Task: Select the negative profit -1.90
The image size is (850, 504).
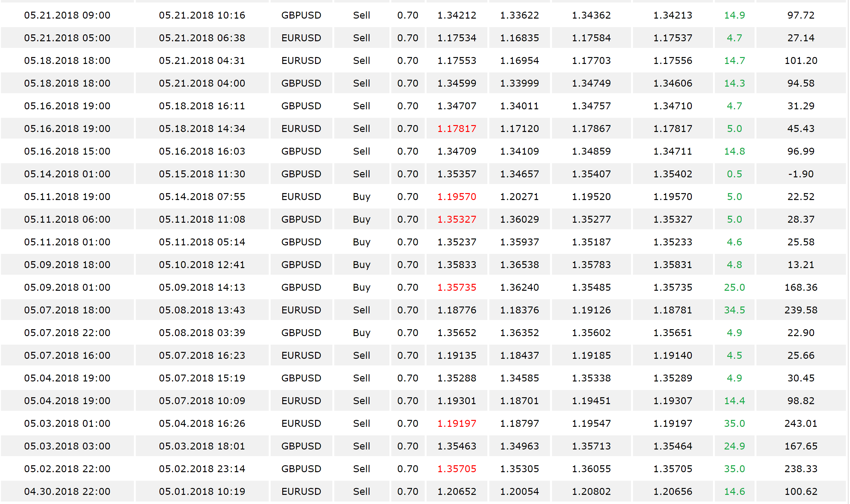Action: pyautogui.click(x=801, y=174)
